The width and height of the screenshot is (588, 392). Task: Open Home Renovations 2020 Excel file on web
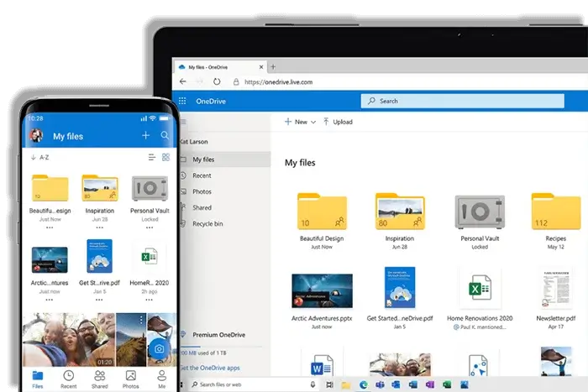(480, 287)
